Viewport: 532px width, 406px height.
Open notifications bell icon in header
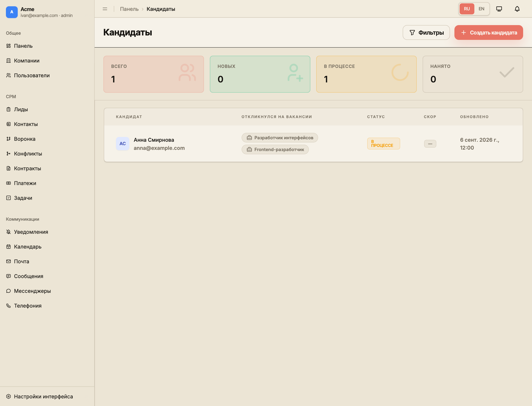click(517, 9)
